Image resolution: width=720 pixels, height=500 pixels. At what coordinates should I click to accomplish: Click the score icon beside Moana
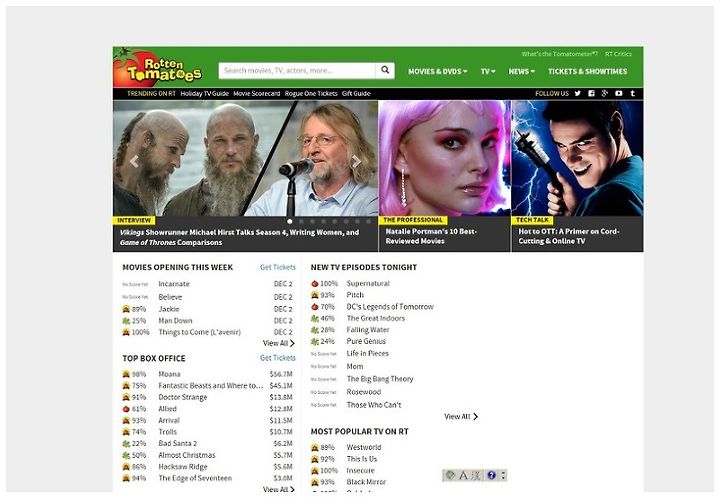click(126, 374)
